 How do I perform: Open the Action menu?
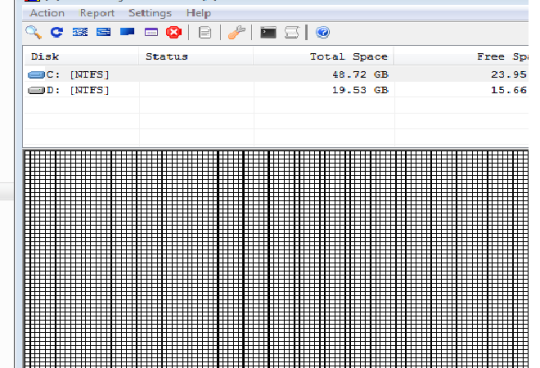(x=47, y=13)
